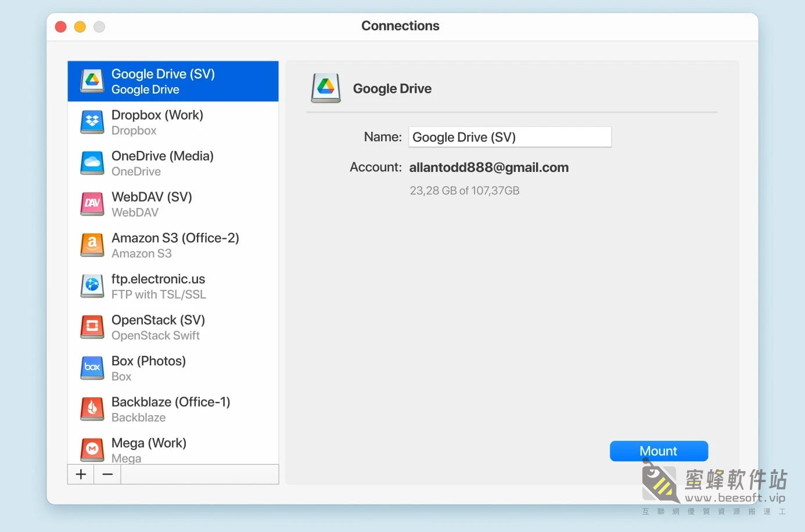
Task: Click the Backblaze (Office-1) flame icon
Action: pyautogui.click(x=92, y=409)
